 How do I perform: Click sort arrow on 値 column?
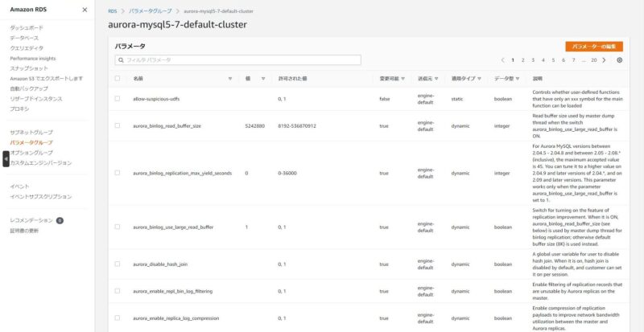(x=263, y=79)
